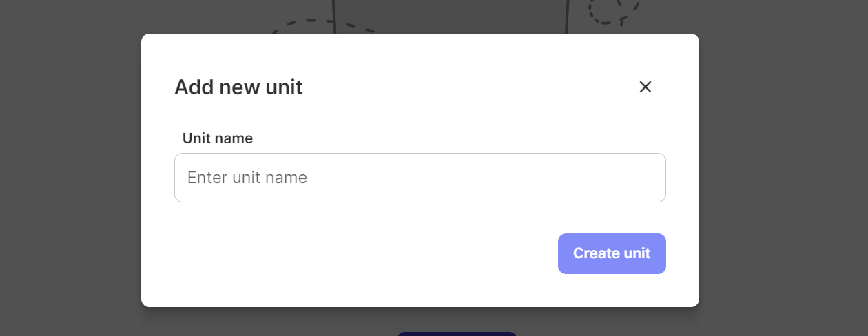Place the cursor in the unit name box
This screenshot has height=336, width=868.
pos(420,178)
